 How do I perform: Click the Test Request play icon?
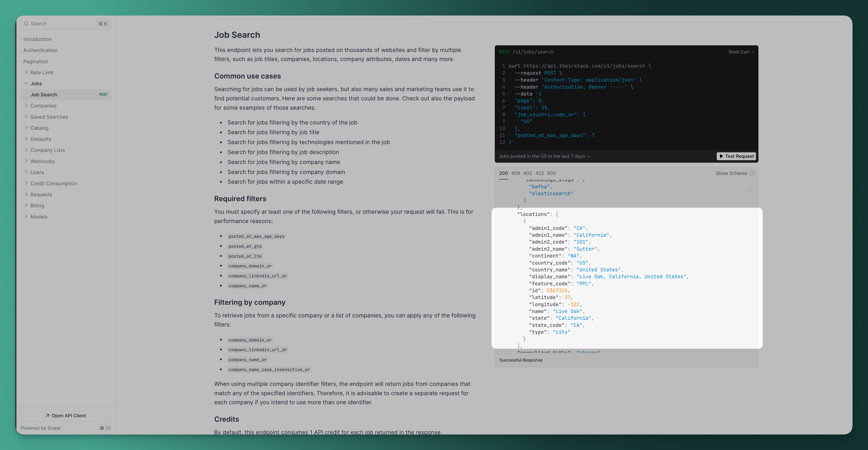(721, 156)
